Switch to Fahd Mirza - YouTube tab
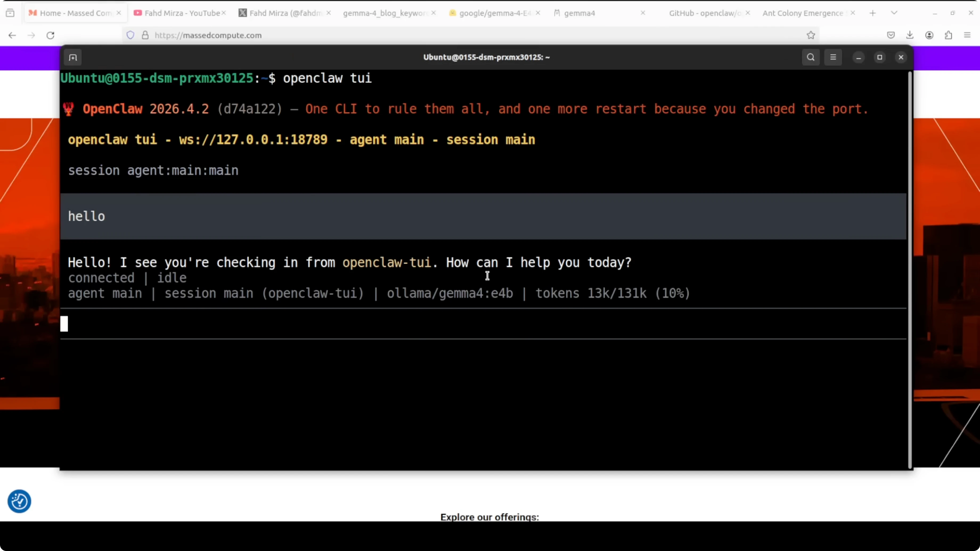 179,13
